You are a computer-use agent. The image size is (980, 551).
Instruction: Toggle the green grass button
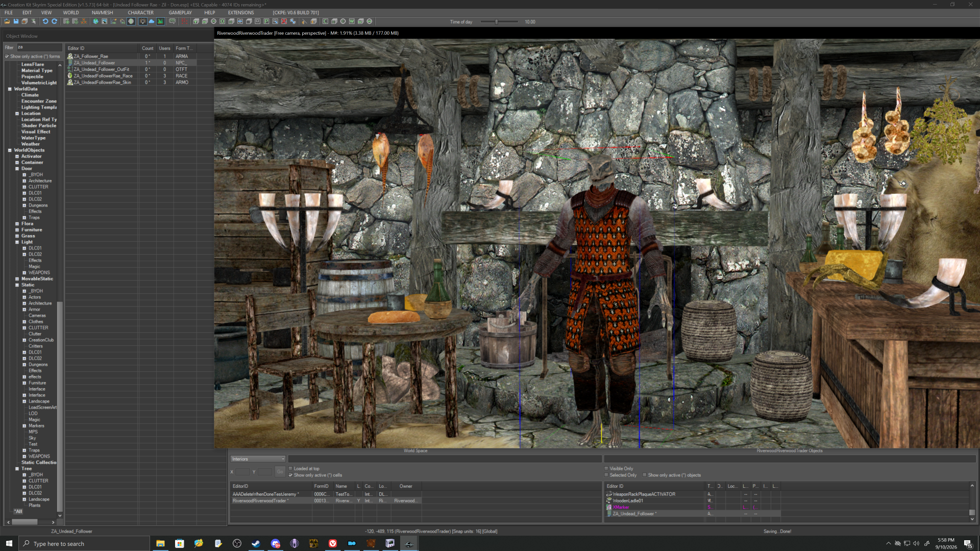(160, 21)
